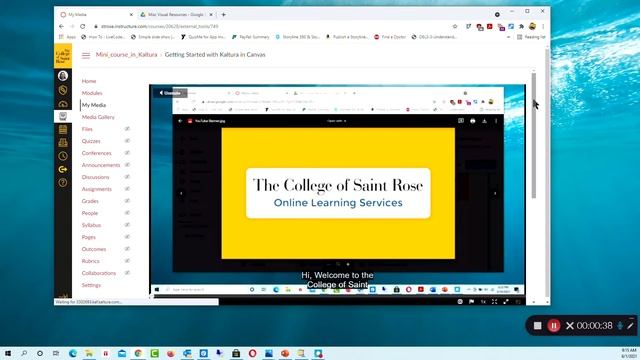This screenshot has height=360, width=640.
Task: Open the recorder pencil annotation tool
Action: point(630,325)
